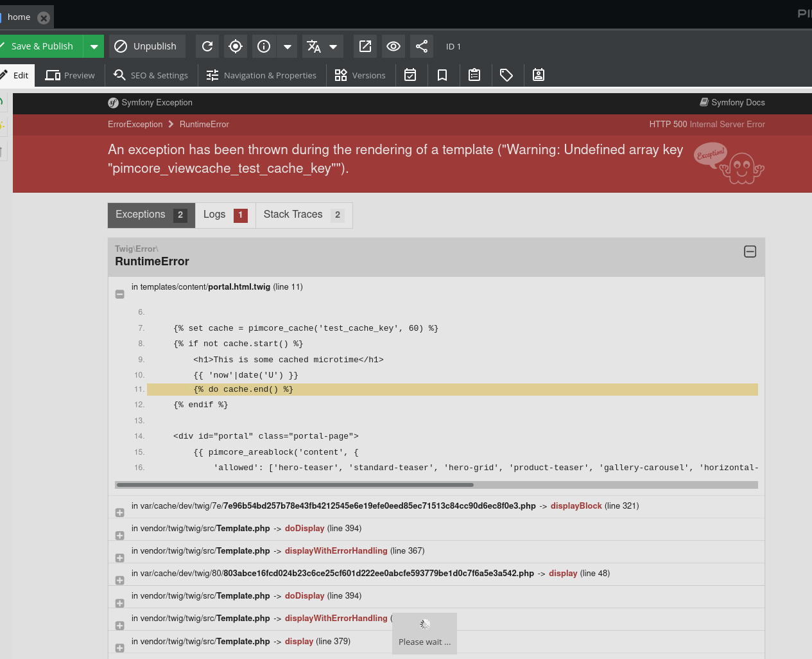This screenshot has width=812, height=659.
Task: Close the home document tab
Action: (43, 17)
